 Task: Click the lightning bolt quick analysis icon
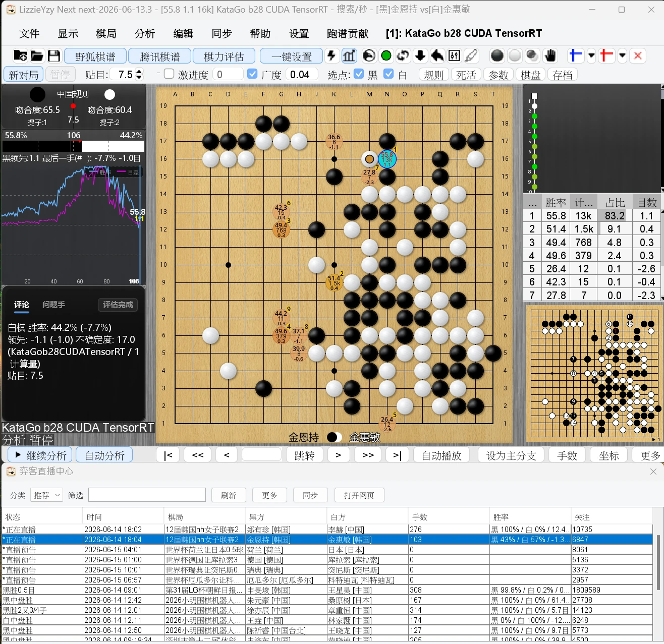pos(331,55)
